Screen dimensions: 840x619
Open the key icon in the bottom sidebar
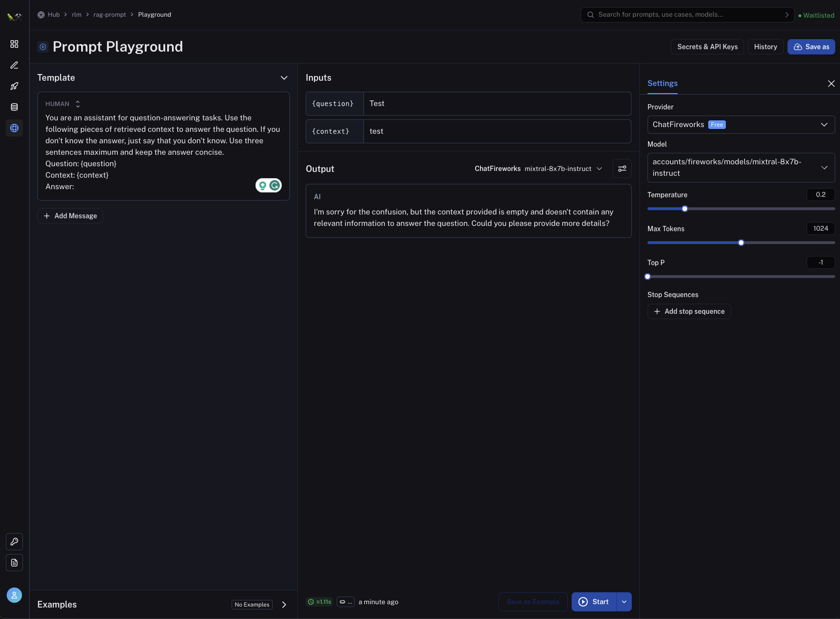(x=14, y=542)
